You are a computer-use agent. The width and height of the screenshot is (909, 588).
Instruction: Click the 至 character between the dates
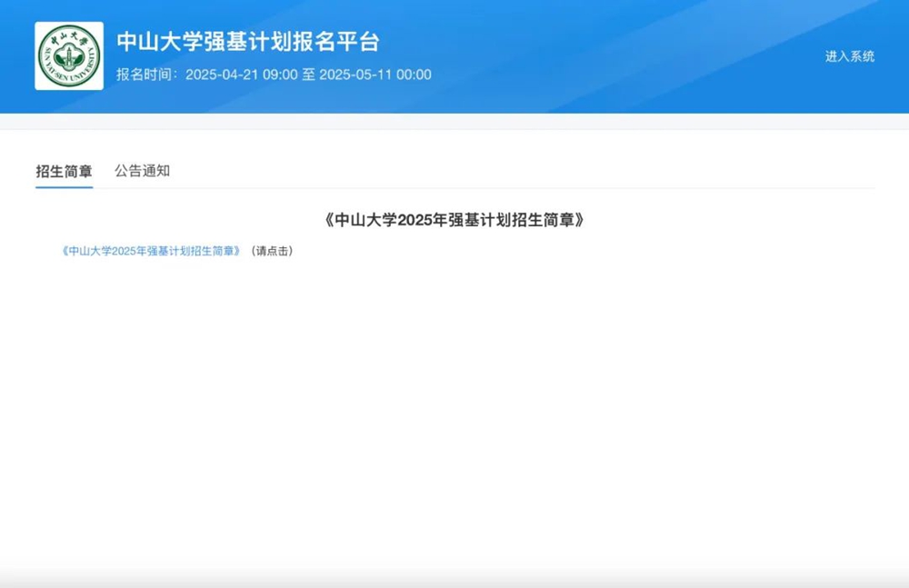click(308, 75)
